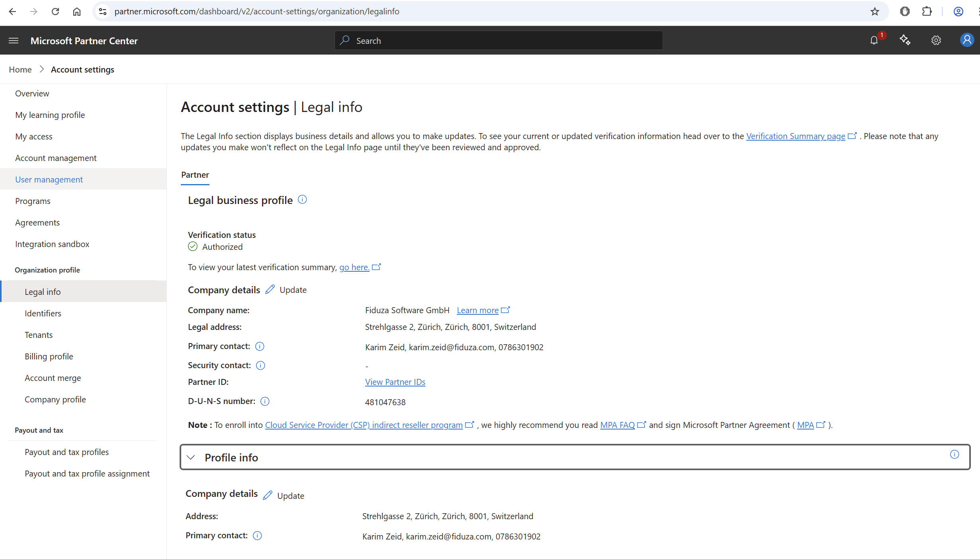The image size is (980, 559).
Task: Open the settings gear icon
Action: [936, 41]
